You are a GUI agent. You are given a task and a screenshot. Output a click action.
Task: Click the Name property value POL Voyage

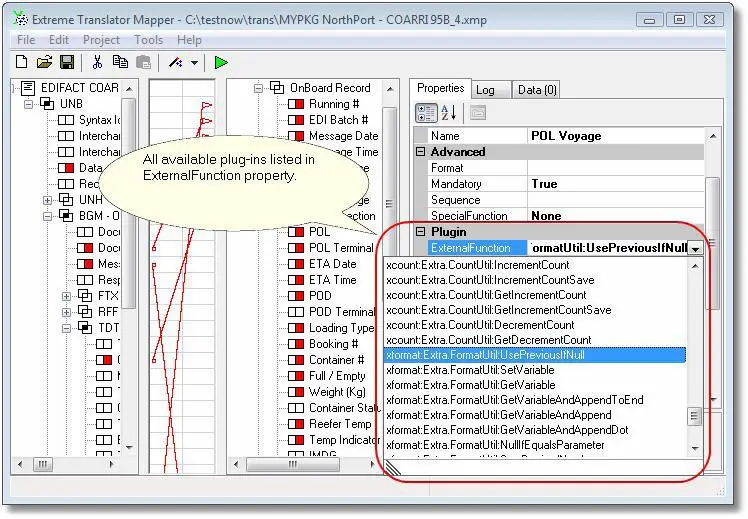615,136
